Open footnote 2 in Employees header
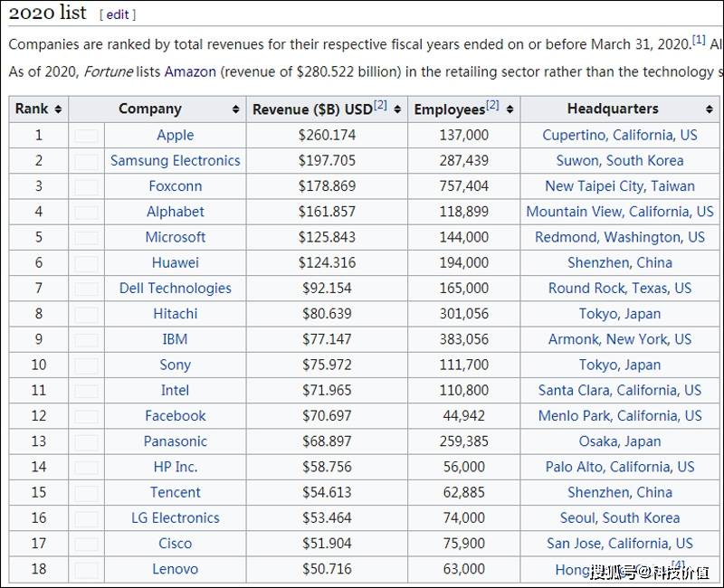This screenshot has width=724, height=588. tap(492, 106)
